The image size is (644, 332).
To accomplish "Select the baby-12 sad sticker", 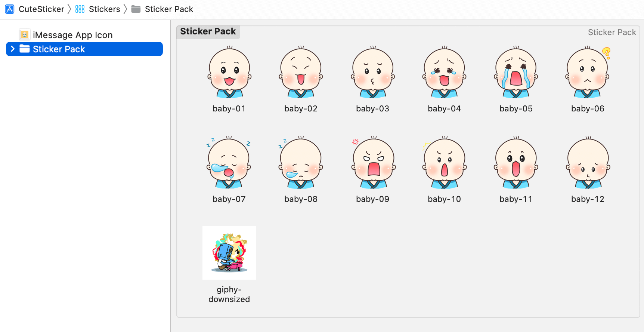I will tap(588, 163).
